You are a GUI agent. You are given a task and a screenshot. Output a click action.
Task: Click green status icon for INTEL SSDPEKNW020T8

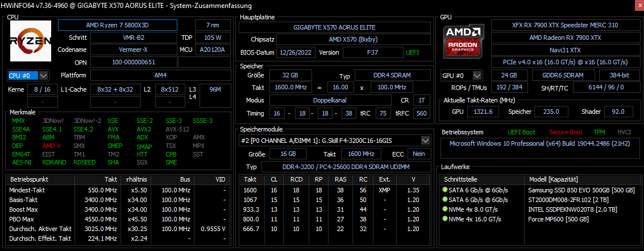pos(445,209)
